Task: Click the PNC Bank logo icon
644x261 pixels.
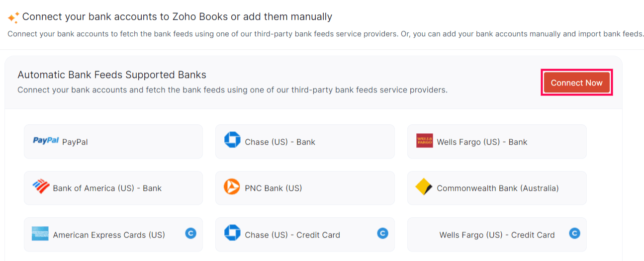Action: [x=232, y=187]
